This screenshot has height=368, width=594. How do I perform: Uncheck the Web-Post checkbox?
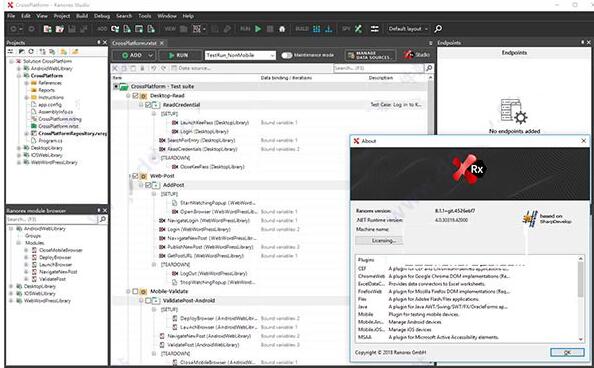click(135, 176)
